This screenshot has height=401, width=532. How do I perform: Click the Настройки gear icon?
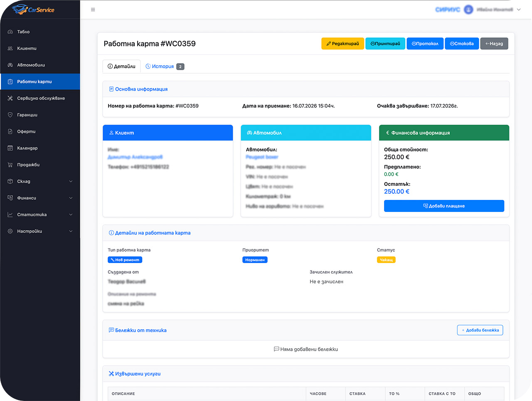(x=10, y=231)
